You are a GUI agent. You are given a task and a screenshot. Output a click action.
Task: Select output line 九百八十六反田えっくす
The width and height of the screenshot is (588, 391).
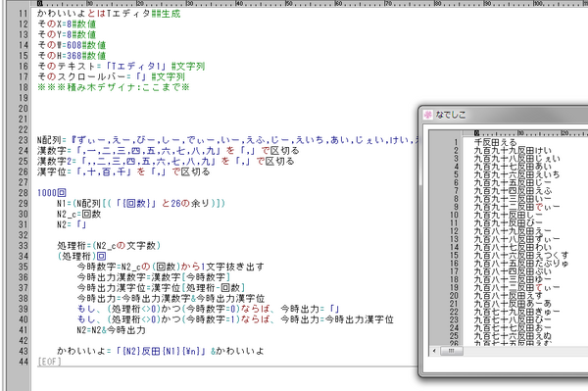521,256
